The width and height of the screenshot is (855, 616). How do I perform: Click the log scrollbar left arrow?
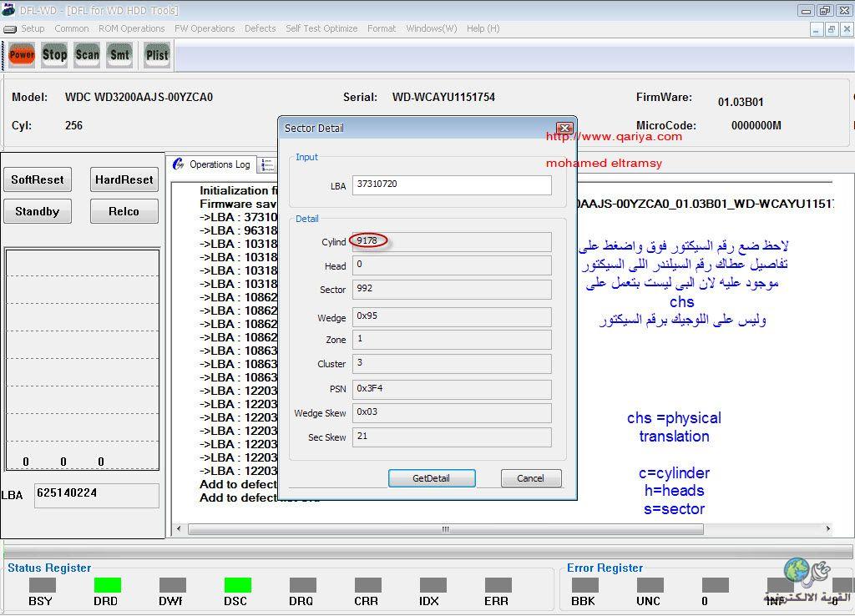click(179, 529)
